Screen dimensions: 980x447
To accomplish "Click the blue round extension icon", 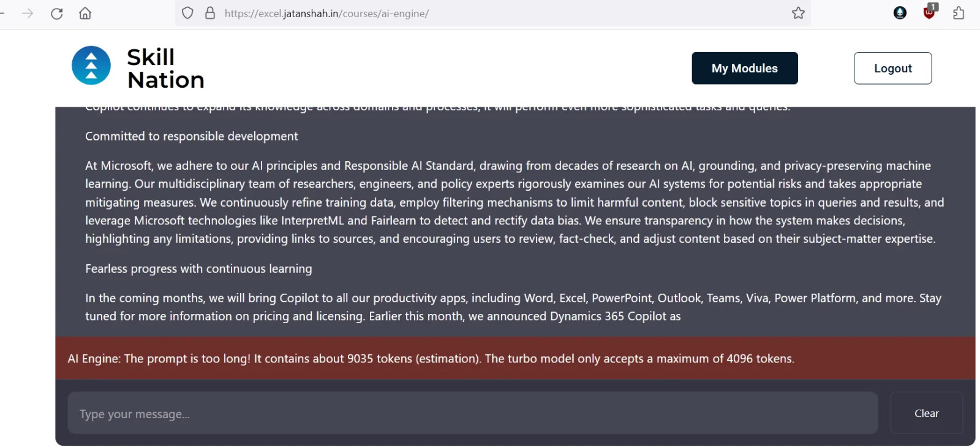I will coord(900,13).
